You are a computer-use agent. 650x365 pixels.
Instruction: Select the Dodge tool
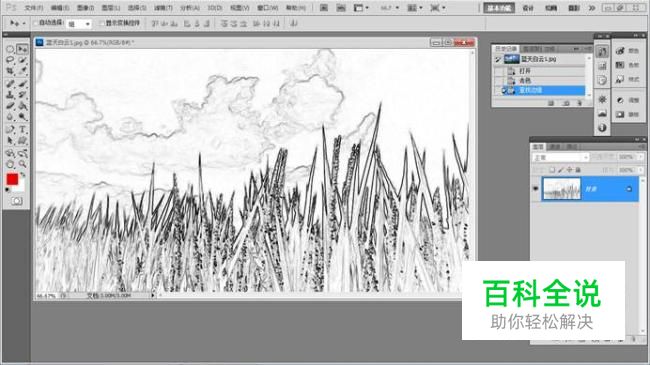tap(22, 116)
